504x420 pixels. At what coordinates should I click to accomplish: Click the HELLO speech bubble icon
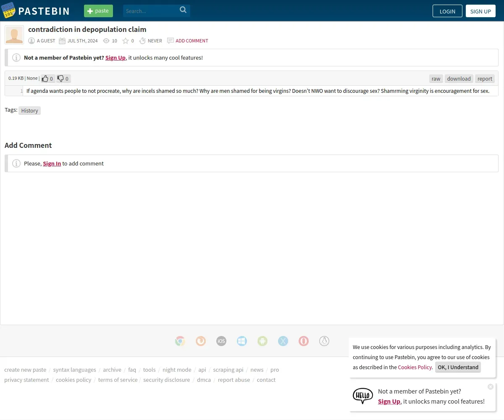coord(363,396)
